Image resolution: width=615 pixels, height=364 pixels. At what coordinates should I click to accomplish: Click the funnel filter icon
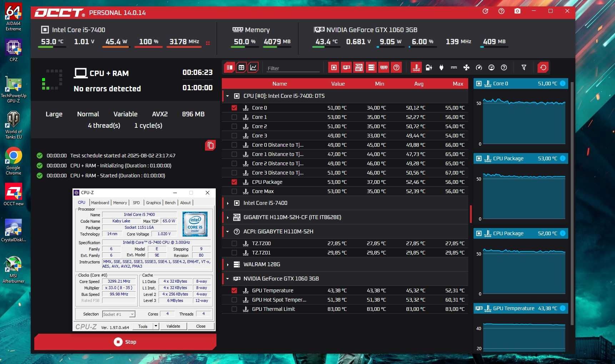click(524, 67)
